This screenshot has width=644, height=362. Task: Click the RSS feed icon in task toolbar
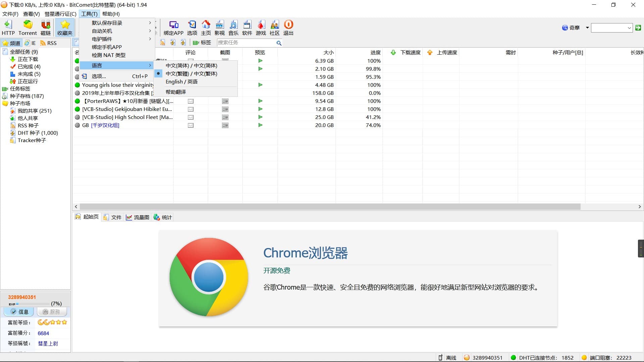click(162, 43)
